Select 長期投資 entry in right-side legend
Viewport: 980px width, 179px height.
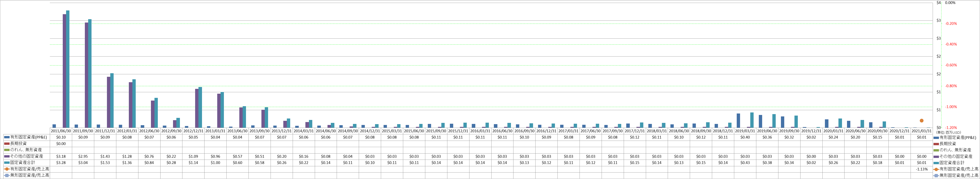945,144
